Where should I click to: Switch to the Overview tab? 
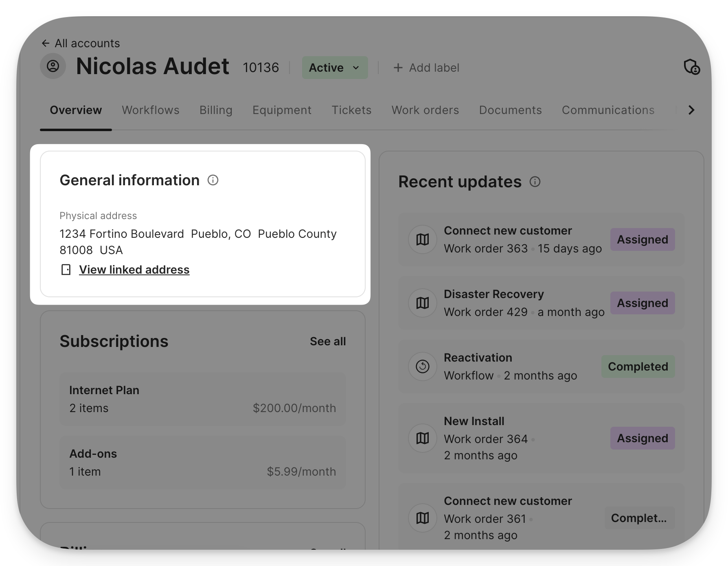click(x=76, y=110)
